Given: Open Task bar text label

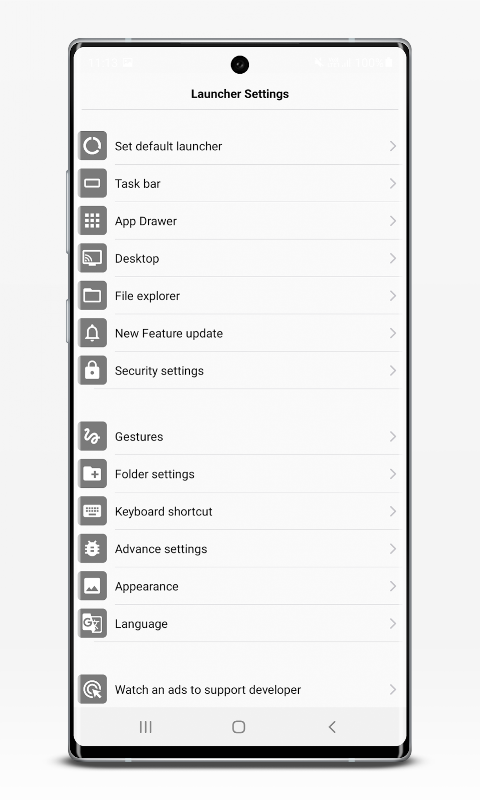Looking at the screenshot, I should (x=138, y=184).
